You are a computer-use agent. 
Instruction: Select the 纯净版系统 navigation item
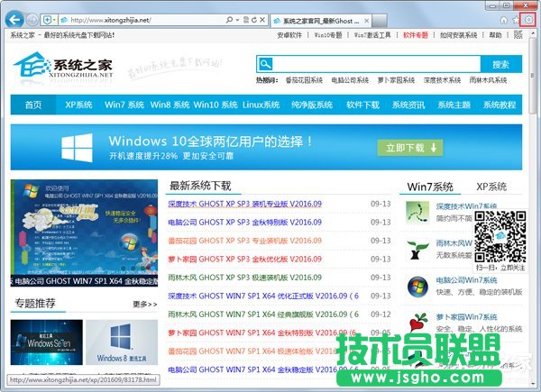point(312,105)
